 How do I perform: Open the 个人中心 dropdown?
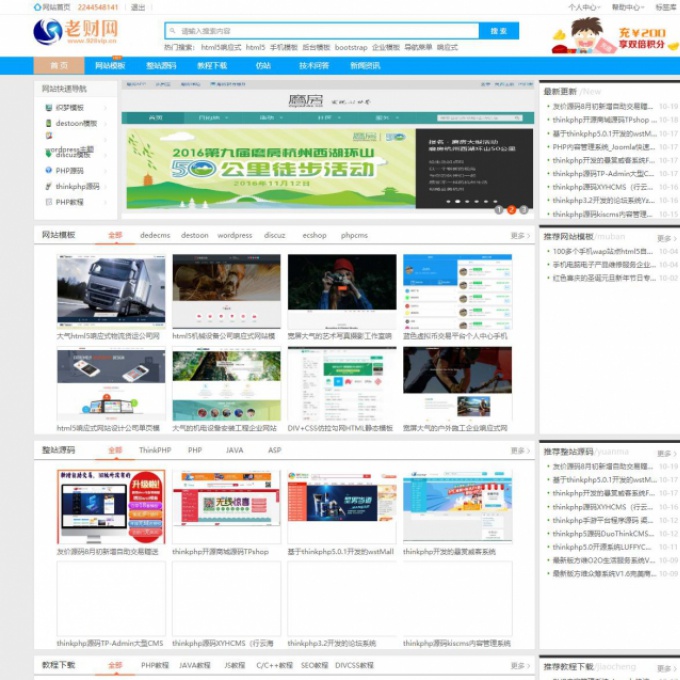584,7
